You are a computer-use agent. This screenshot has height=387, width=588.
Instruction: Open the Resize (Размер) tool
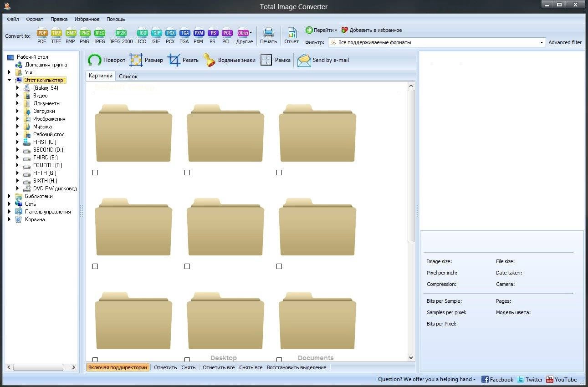(x=146, y=60)
